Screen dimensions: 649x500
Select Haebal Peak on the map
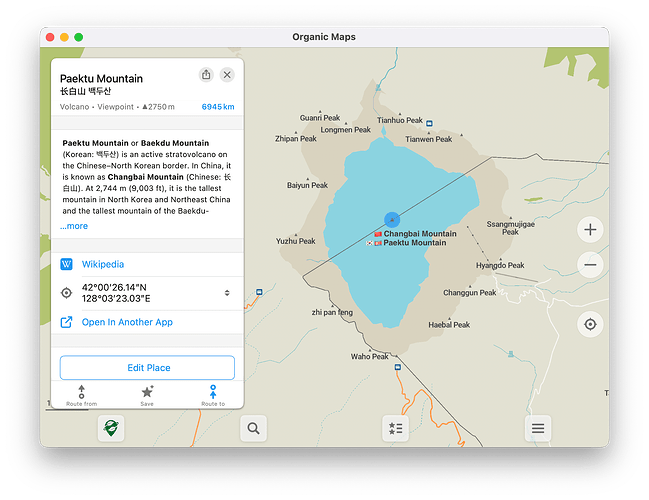point(449,325)
